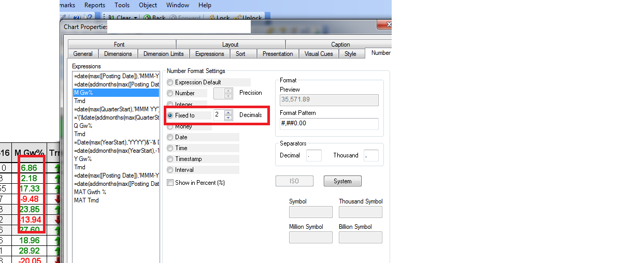The image size is (644, 263).
Task: Select the Money radio option
Action: pyautogui.click(x=170, y=126)
